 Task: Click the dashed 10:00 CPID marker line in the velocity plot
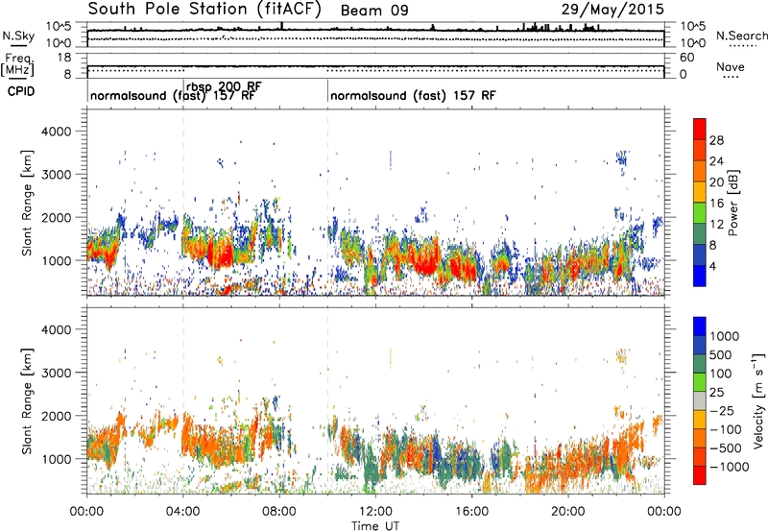tap(327, 400)
